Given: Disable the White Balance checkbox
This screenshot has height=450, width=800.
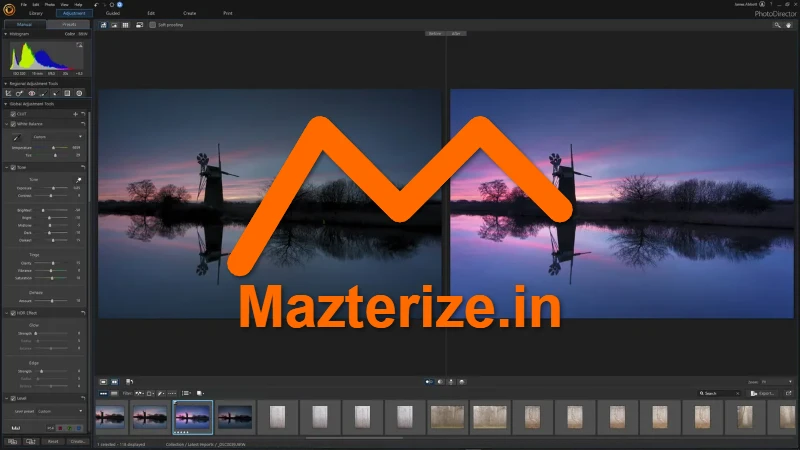Looking at the screenshot, I should pyautogui.click(x=13, y=124).
